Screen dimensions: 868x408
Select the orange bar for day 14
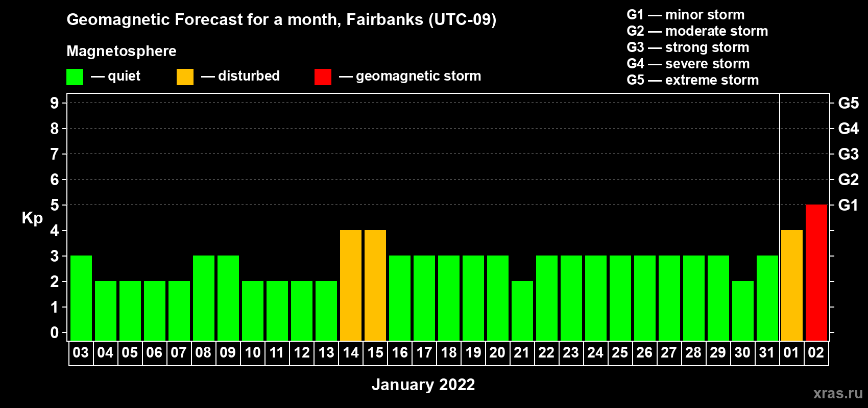pyautogui.click(x=351, y=285)
